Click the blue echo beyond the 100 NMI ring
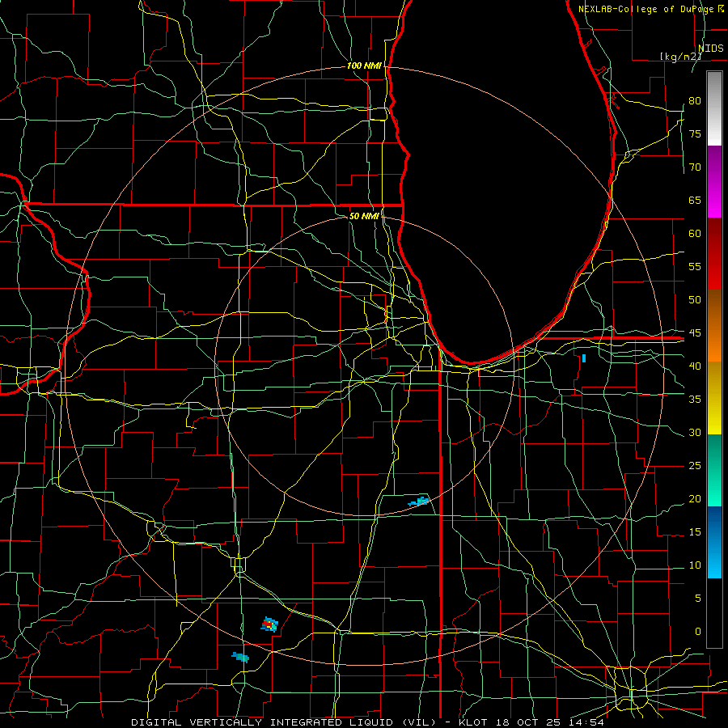The height and width of the screenshot is (728, 728). tap(240, 657)
